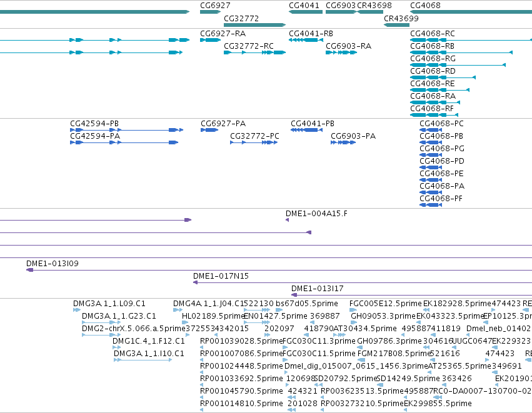Select transcript CG4068-RF
Image resolution: width=532 pixels, height=413 pixels.
pos(432,109)
